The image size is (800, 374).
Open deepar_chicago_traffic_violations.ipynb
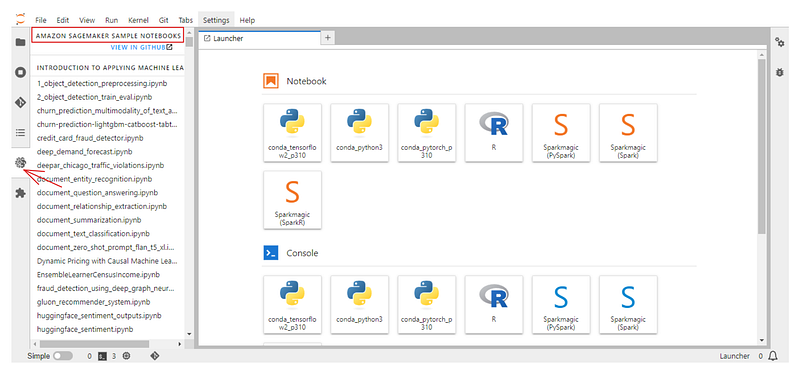click(101, 166)
